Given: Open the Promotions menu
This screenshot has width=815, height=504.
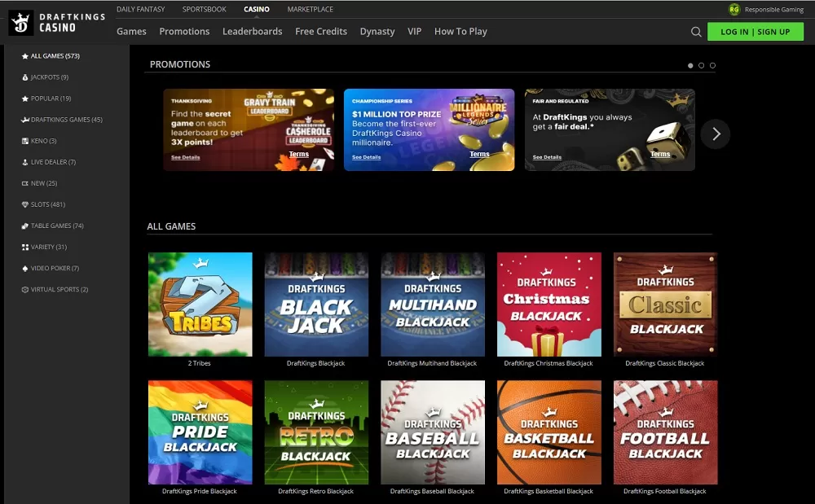Looking at the screenshot, I should (x=184, y=32).
